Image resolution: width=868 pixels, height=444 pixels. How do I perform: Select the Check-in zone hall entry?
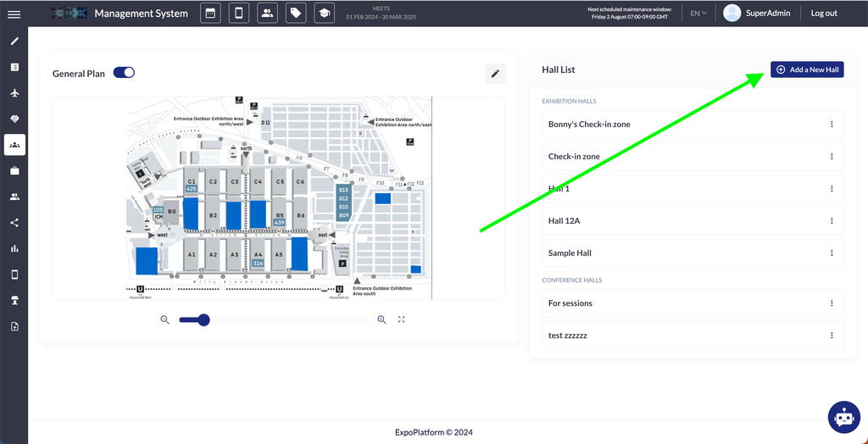(x=574, y=157)
